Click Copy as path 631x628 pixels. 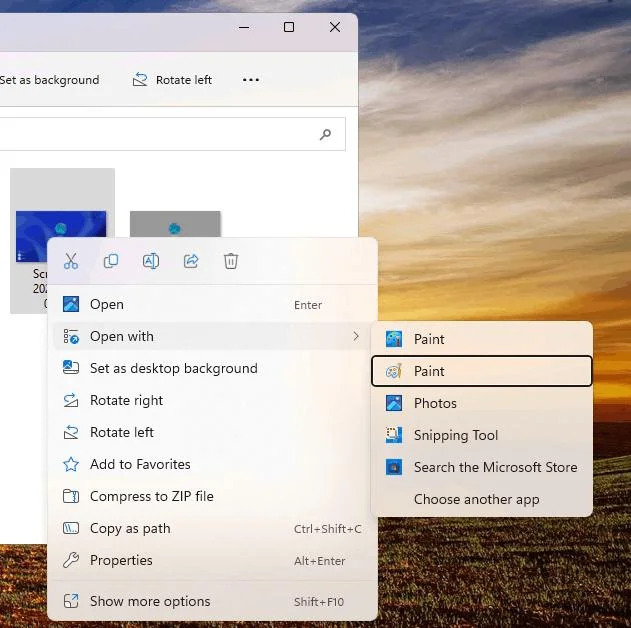pyautogui.click(x=130, y=528)
